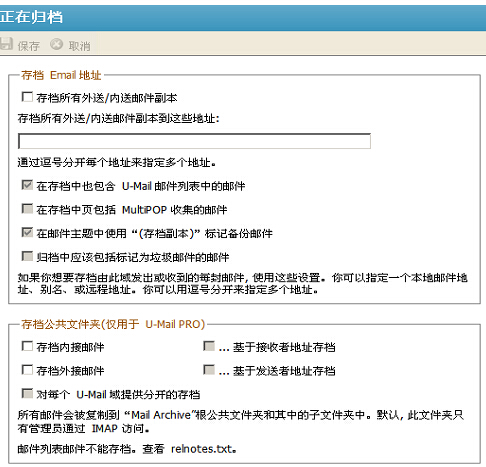Enable the 存档内接邮件 checkbox

(27, 346)
